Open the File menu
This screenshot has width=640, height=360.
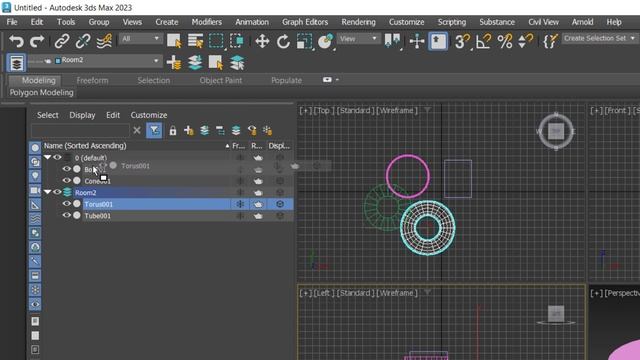click(x=12, y=22)
